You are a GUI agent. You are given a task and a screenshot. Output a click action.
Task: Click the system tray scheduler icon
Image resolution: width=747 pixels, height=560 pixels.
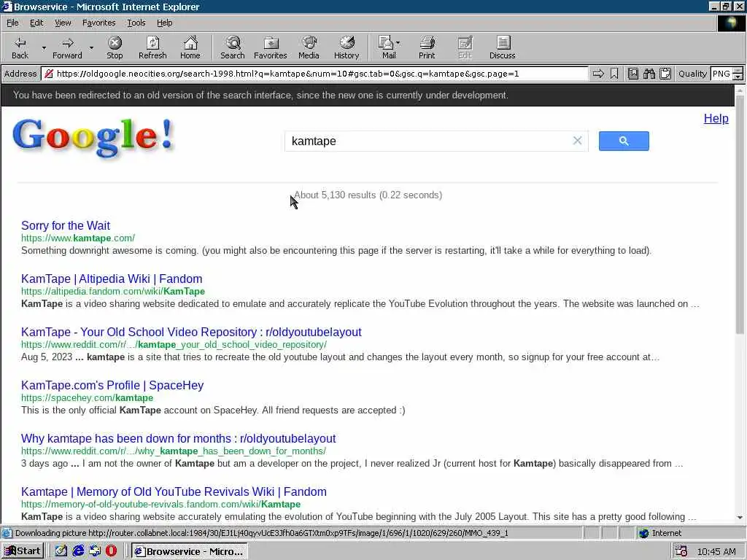click(681, 551)
